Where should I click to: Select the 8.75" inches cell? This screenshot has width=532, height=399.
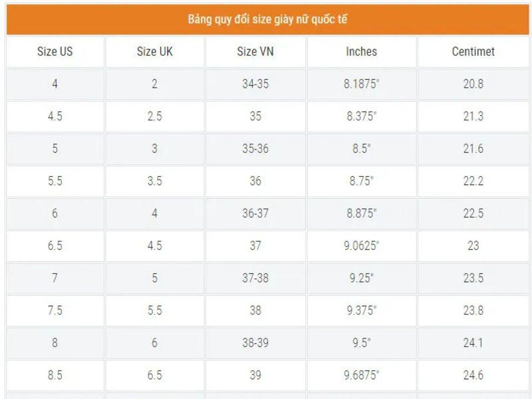point(361,181)
